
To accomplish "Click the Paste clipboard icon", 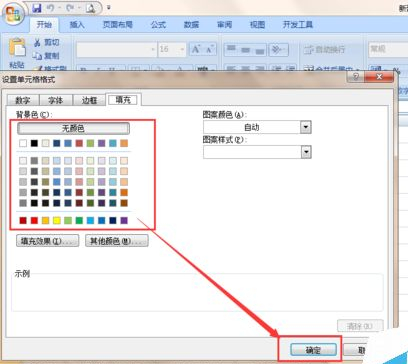I will (17, 47).
